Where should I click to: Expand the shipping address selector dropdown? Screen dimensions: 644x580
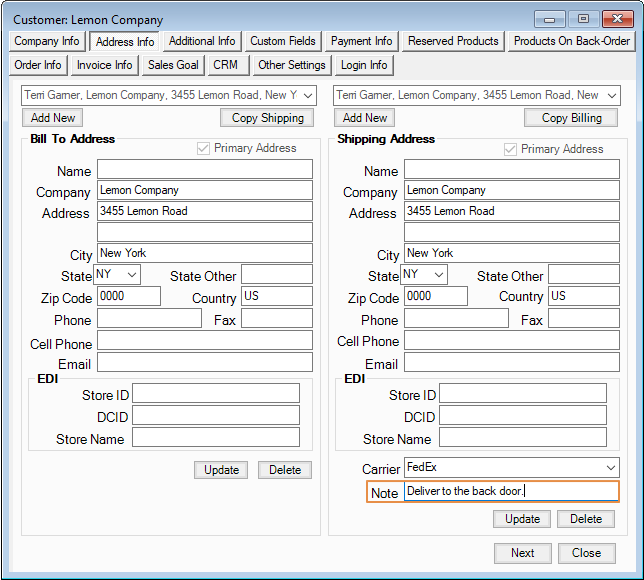[611, 95]
